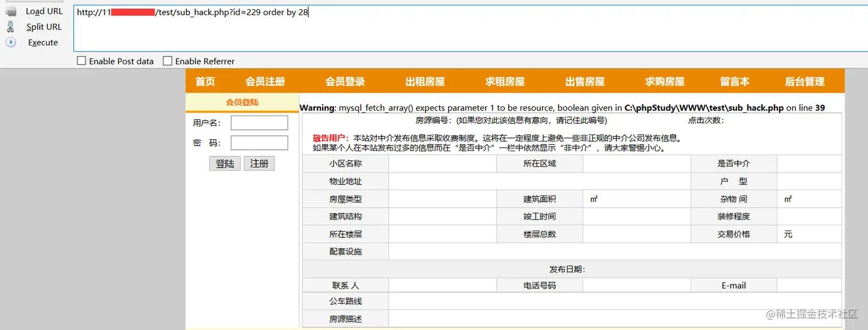Click the 楼层总数 table cell
868x330 pixels.
540,234
